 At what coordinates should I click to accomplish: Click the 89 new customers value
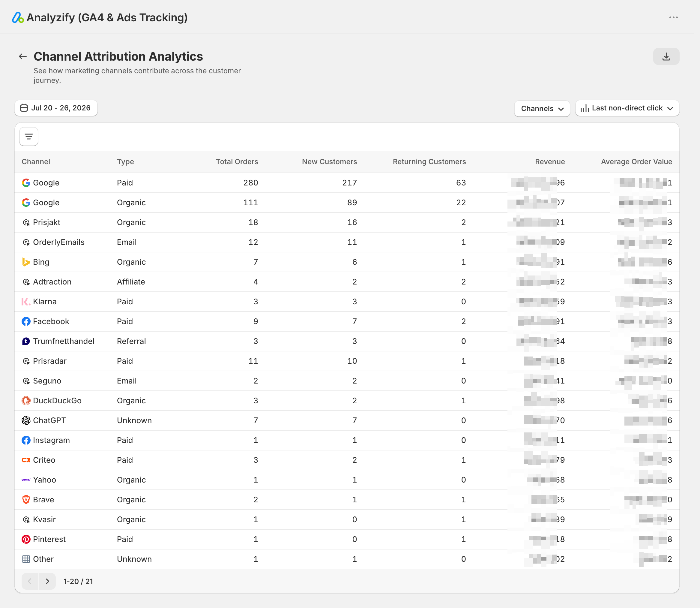click(352, 203)
